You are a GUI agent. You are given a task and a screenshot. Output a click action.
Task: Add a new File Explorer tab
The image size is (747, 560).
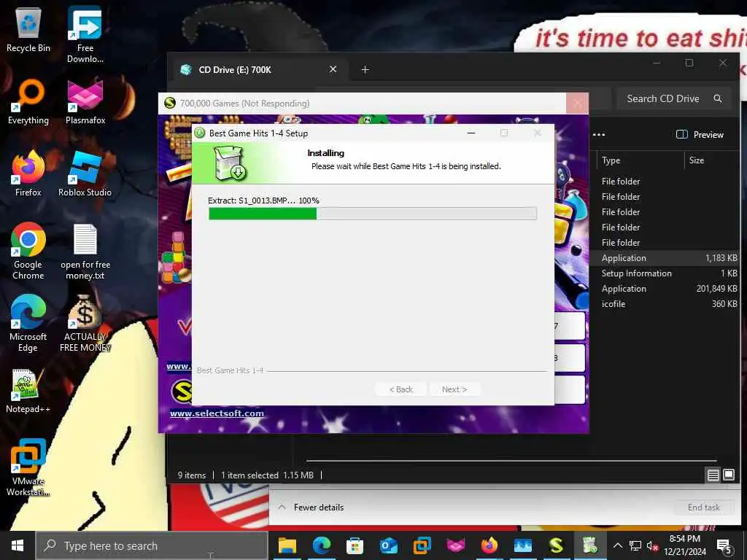365,70
